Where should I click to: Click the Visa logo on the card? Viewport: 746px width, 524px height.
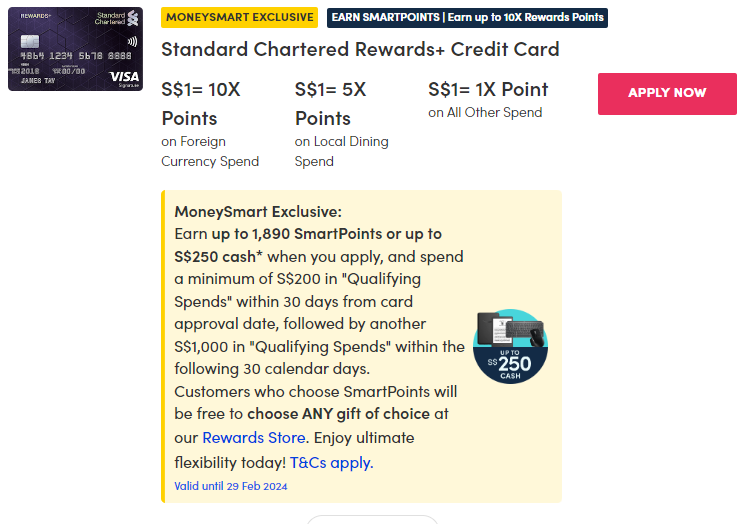coord(124,77)
